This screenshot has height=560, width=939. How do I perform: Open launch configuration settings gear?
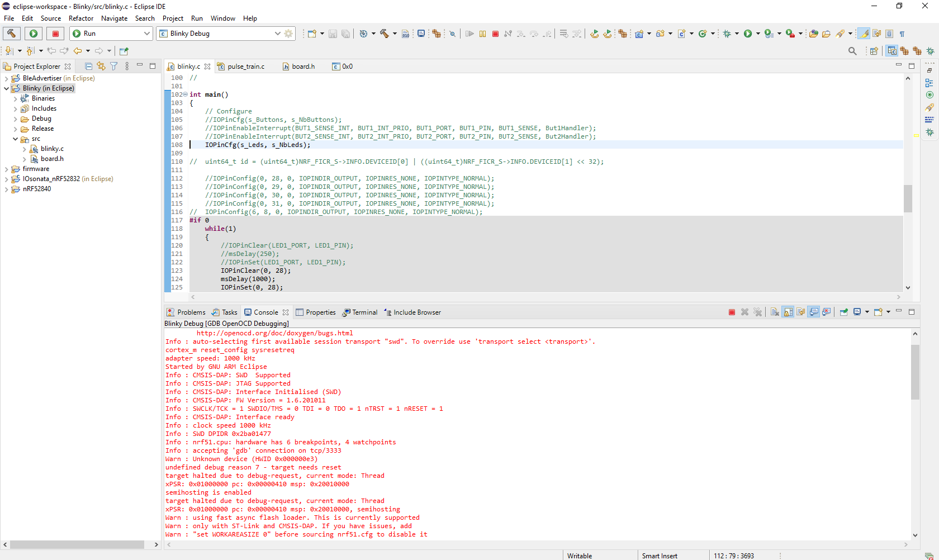[288, 34]
